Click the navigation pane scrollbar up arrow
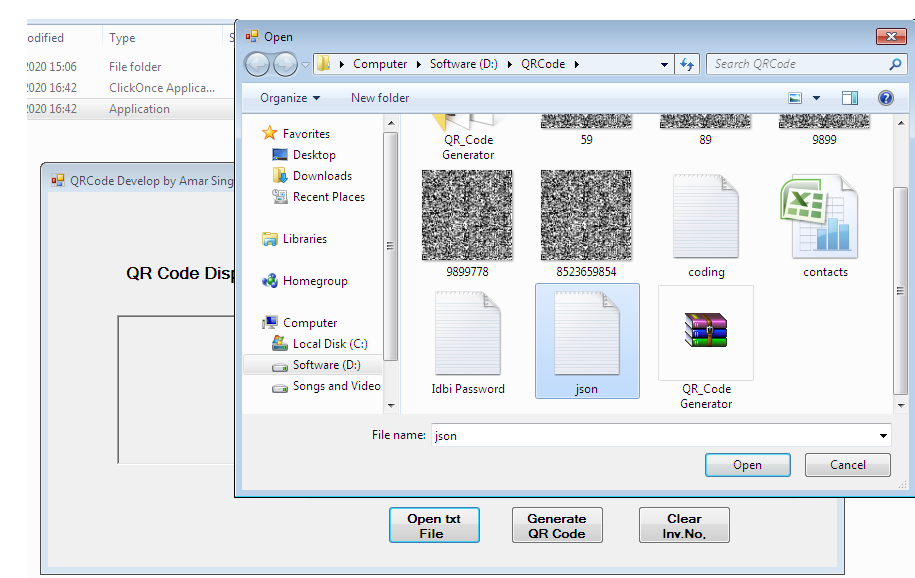 click(x=391, y=123)
